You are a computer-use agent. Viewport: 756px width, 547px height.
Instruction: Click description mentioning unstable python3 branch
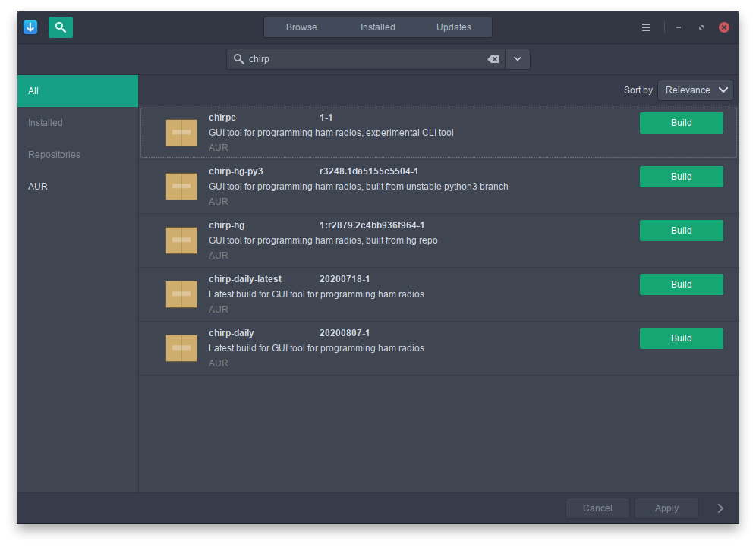coord(358,187)
